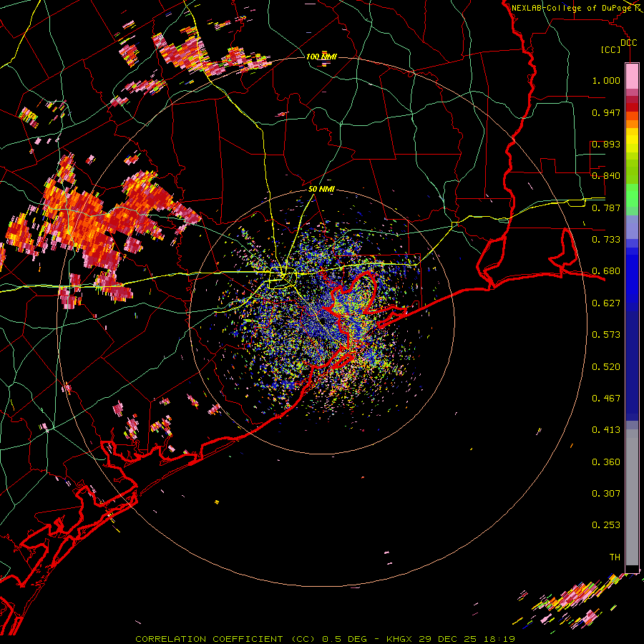The height and width of the screenshot is (644, 644).
Task: Click the 0.627 value on the color scale
Action: (x=606, y=303)
